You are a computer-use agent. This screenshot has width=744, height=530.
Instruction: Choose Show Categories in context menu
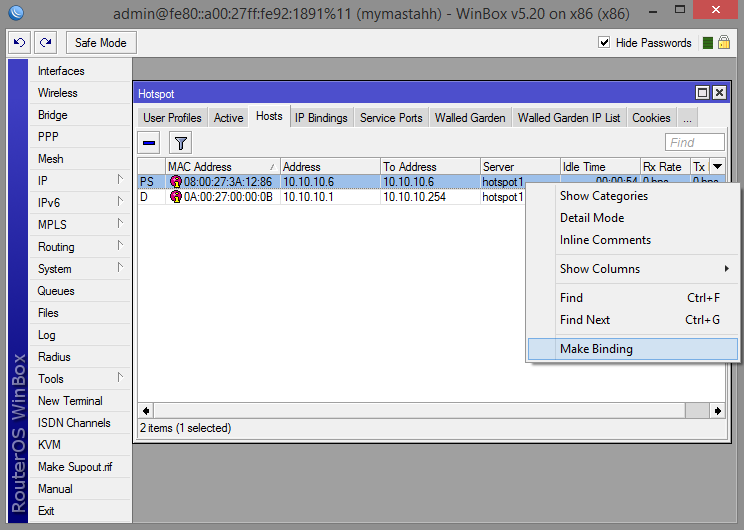point(632,196)
